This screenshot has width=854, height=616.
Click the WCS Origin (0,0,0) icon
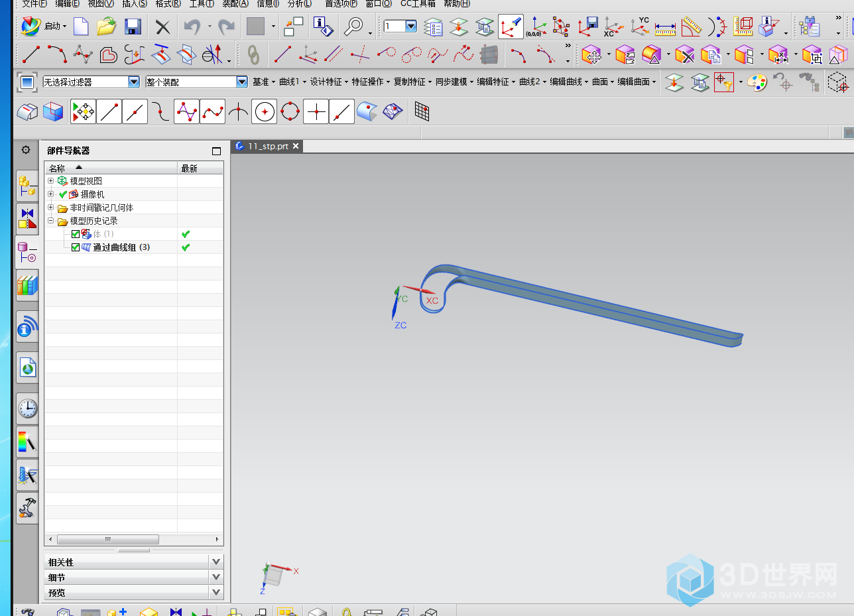pos(536,27)
